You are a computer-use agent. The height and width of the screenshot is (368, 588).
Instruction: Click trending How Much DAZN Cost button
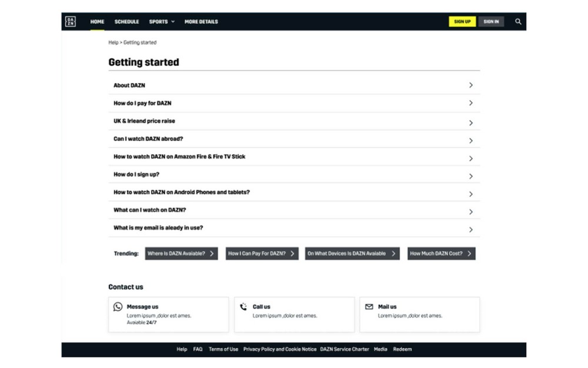coord(442,254)
